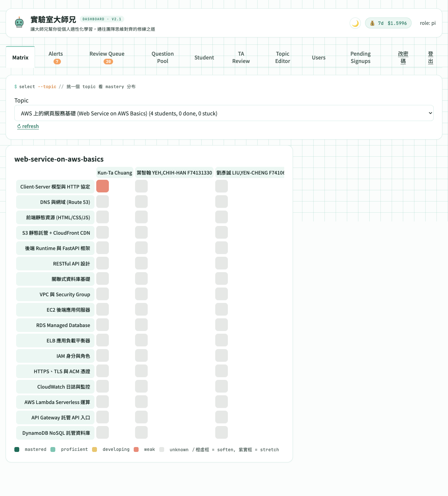
Task: Click EC2 cell under 葉智翰 column
Action: [x=141, y=309]
